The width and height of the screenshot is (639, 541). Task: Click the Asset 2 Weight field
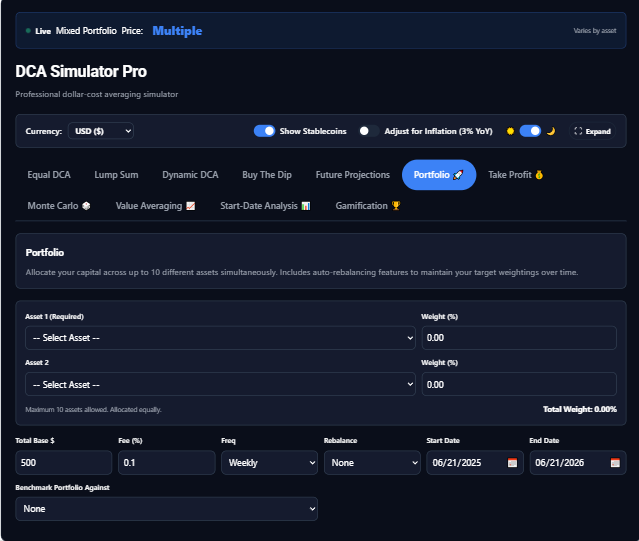(x=519, y=384)
